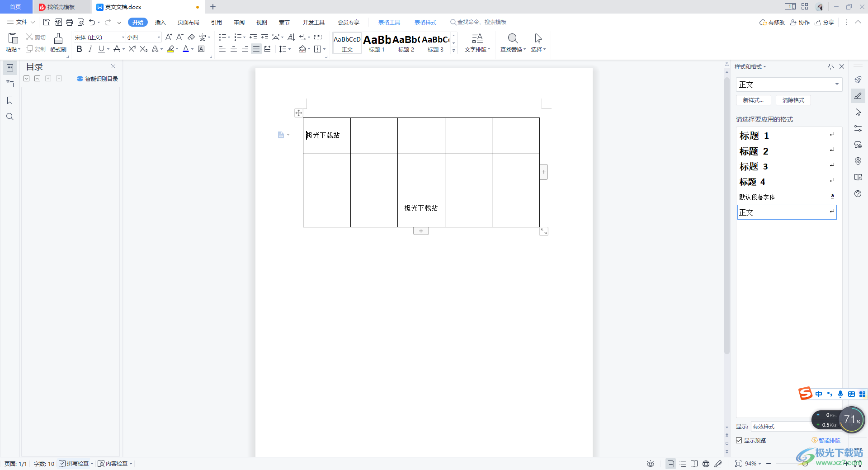Screen dimensions: 868x470
Task: Open the font size dropdown
Action: pos(159,37)
